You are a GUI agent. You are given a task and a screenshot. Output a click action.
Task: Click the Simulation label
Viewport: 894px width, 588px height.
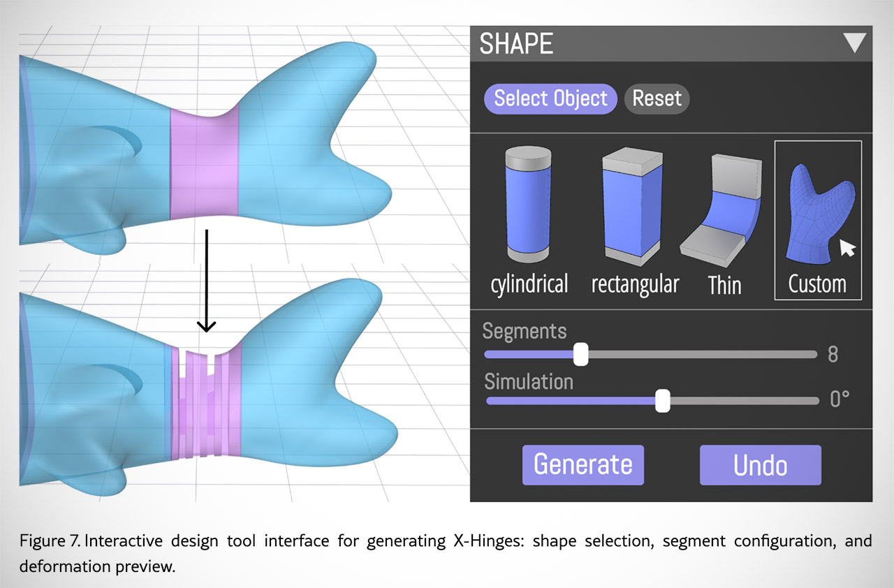point(529,381)
